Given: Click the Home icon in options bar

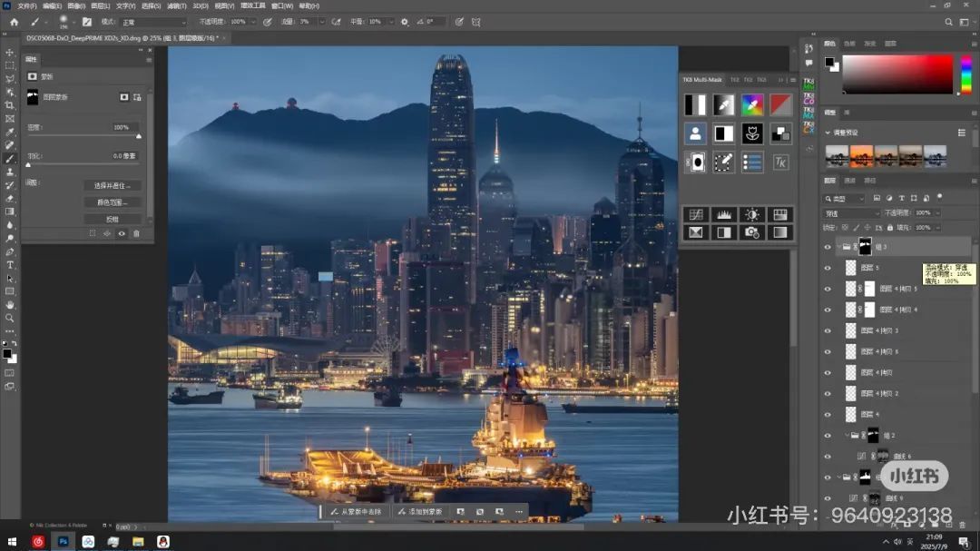Looking at the screenshot, I should pos(14,22).
